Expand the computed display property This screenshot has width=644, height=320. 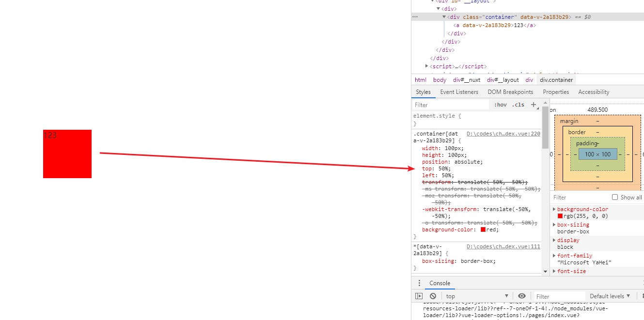click(x=554, y=240)
